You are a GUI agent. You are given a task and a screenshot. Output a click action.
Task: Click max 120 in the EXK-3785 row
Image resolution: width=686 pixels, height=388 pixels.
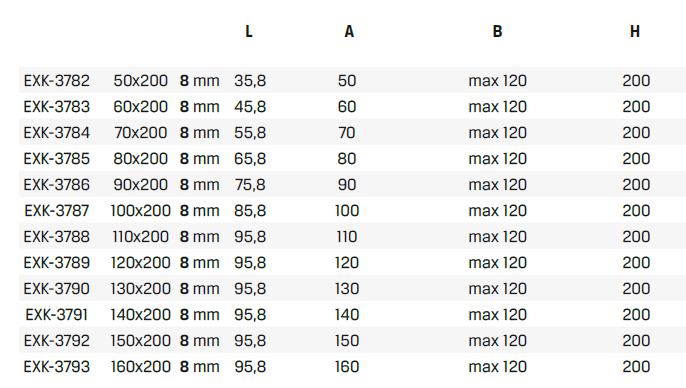[497, 159]
